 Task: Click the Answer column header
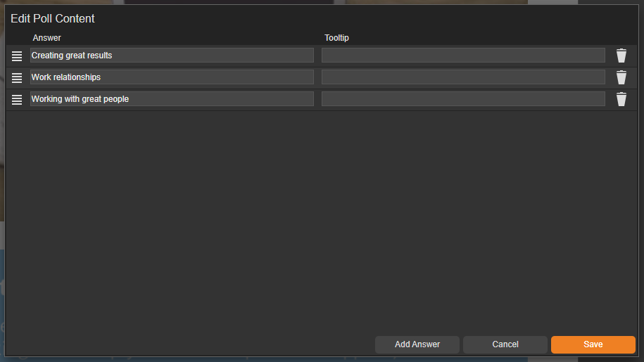[47, 38]
